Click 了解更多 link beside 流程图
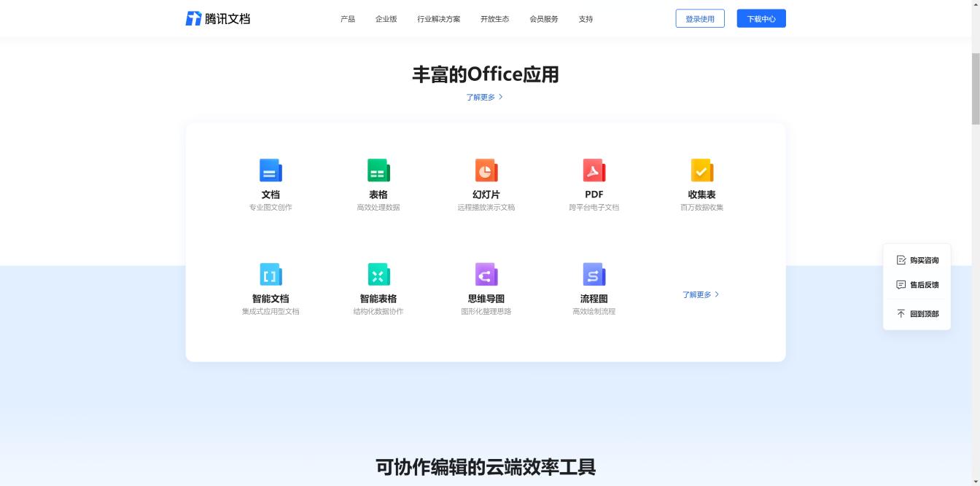Screen dimensions: 980x486 (x=696, y=294)
